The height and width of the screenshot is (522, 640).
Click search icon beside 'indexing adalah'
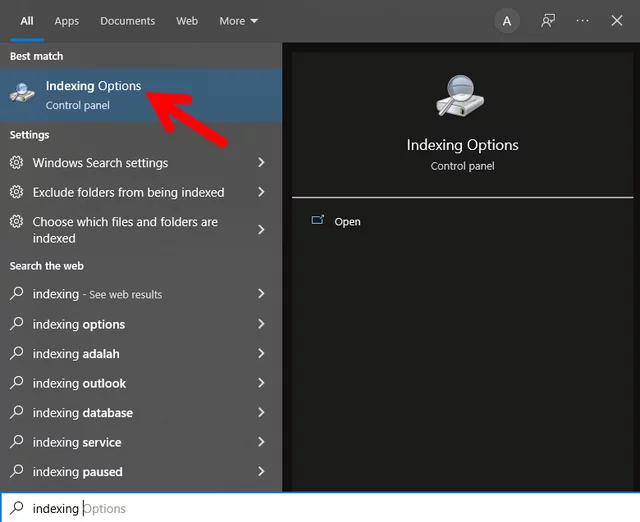pyautogui.click(x=17, y=353)
